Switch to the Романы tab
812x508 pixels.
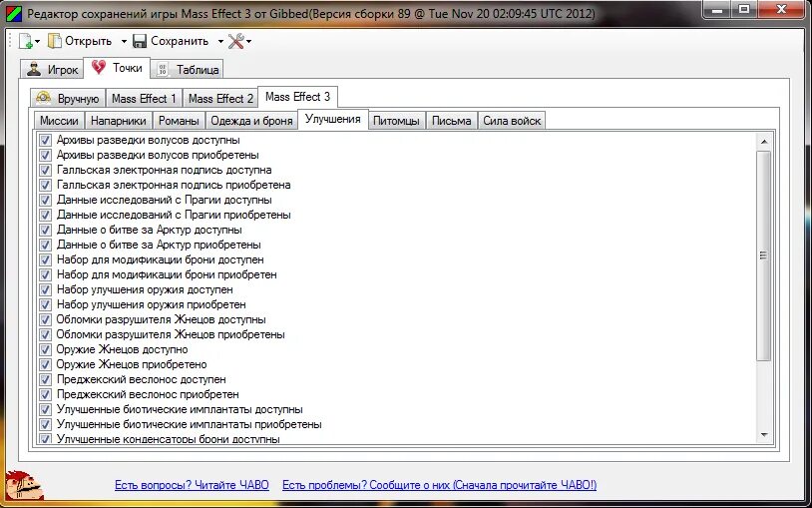(179, 121)
